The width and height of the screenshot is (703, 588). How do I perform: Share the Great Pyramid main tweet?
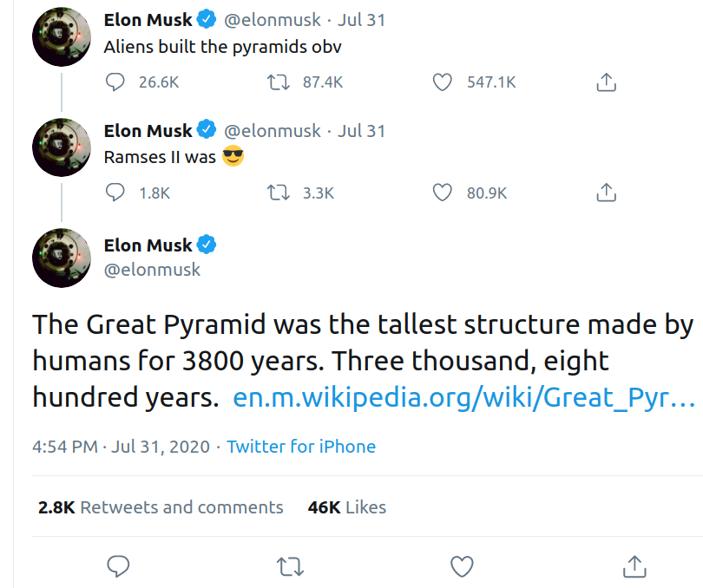coord(634,566)
